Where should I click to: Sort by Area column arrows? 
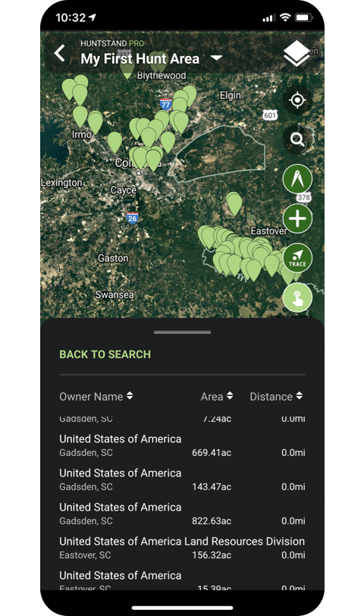(230, 396)
